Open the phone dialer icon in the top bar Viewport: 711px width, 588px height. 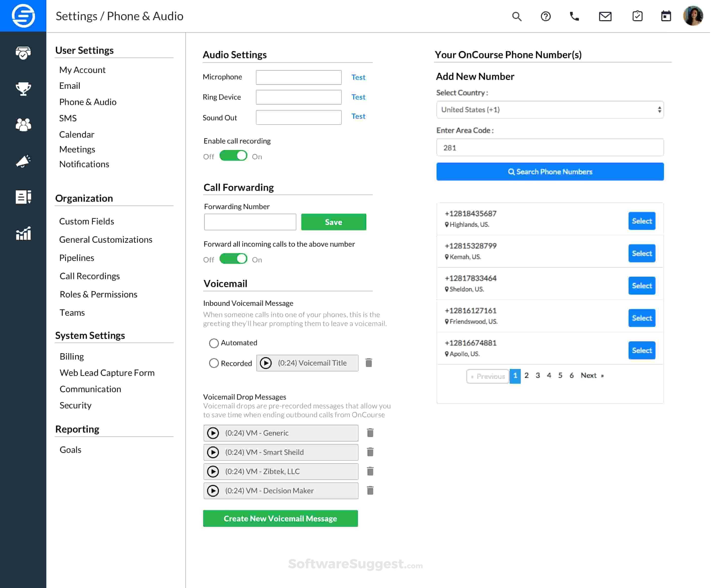[575, 16]
